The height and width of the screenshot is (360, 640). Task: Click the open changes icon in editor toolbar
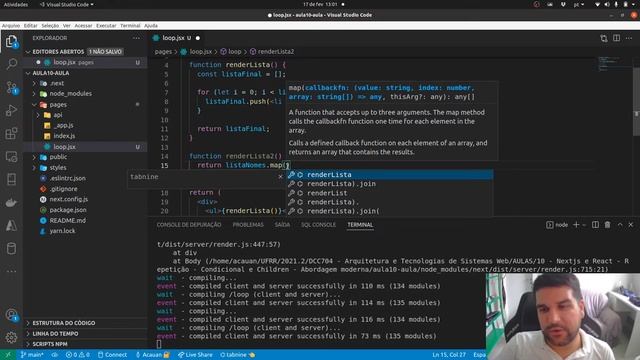[x=604, y=38]
